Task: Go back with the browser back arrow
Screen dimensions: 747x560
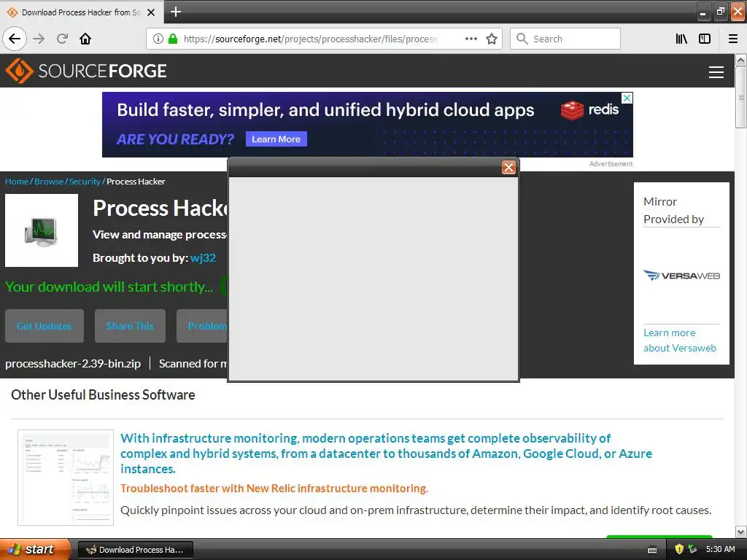Action: (x=15, y=39)
